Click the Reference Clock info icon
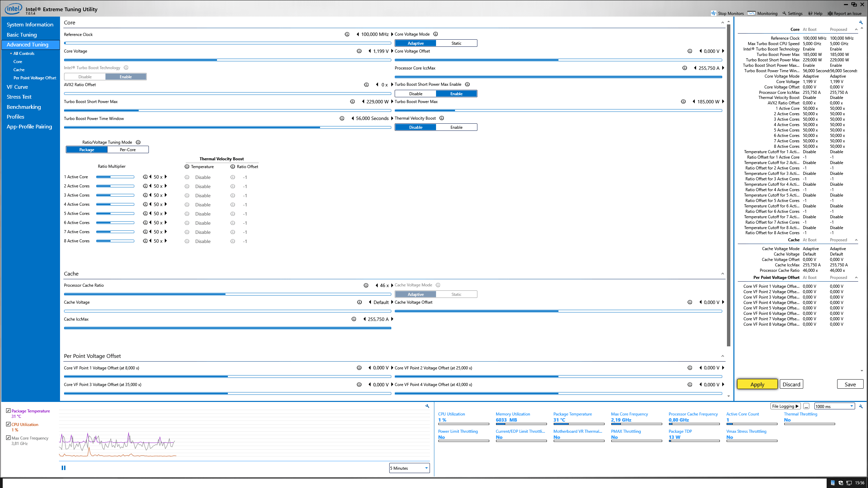 coord(347,34)
